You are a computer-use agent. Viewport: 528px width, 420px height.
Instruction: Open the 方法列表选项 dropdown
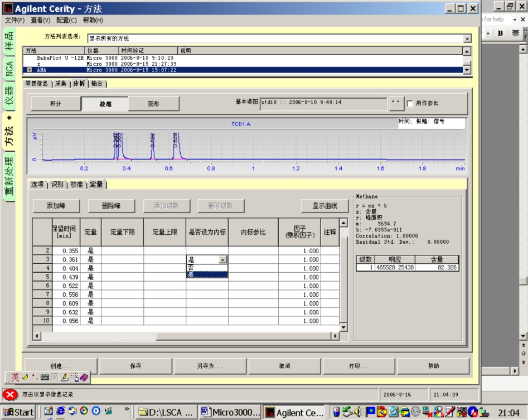[x=467, y=38]
